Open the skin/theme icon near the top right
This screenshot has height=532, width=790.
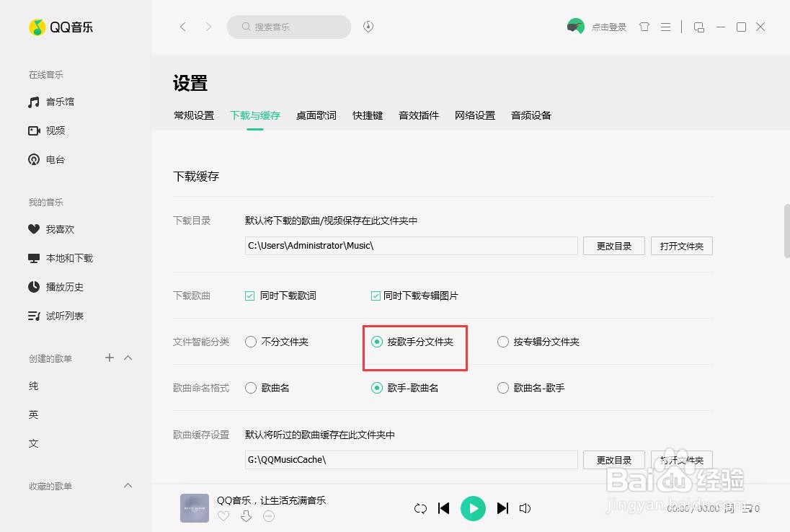point(644,26)
